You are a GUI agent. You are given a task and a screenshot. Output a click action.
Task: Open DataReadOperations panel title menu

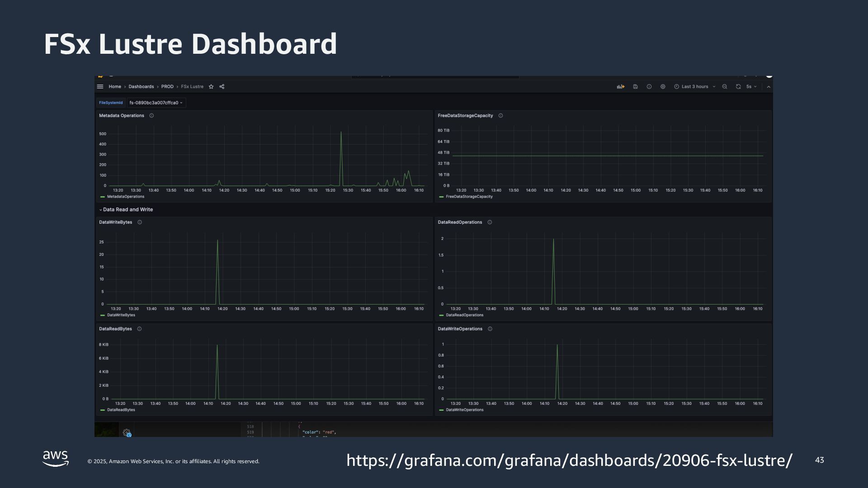[x=460, y=222]
